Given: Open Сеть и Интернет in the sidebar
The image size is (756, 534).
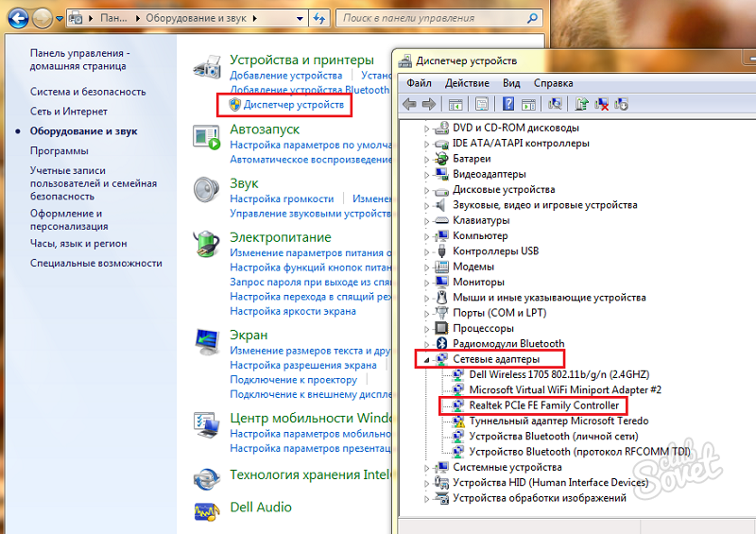Looking at the screenshot, I should pos(68,112).
